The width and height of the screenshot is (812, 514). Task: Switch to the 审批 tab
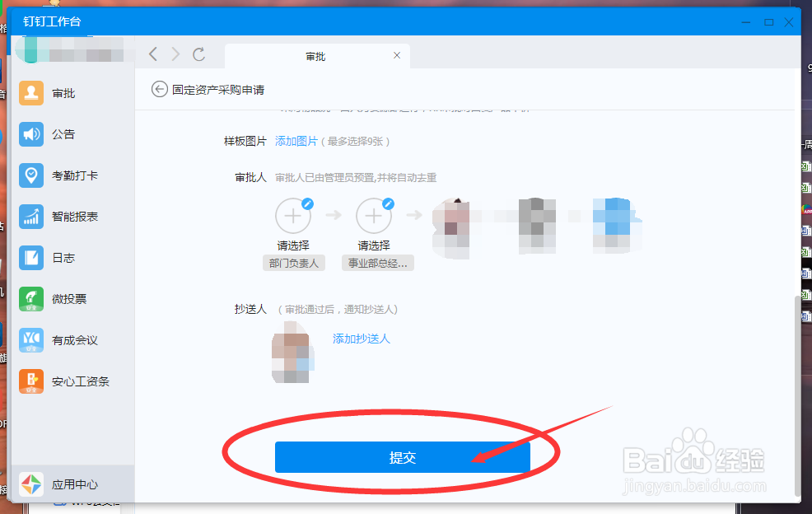pyautogui.click(x=317, y=56)
